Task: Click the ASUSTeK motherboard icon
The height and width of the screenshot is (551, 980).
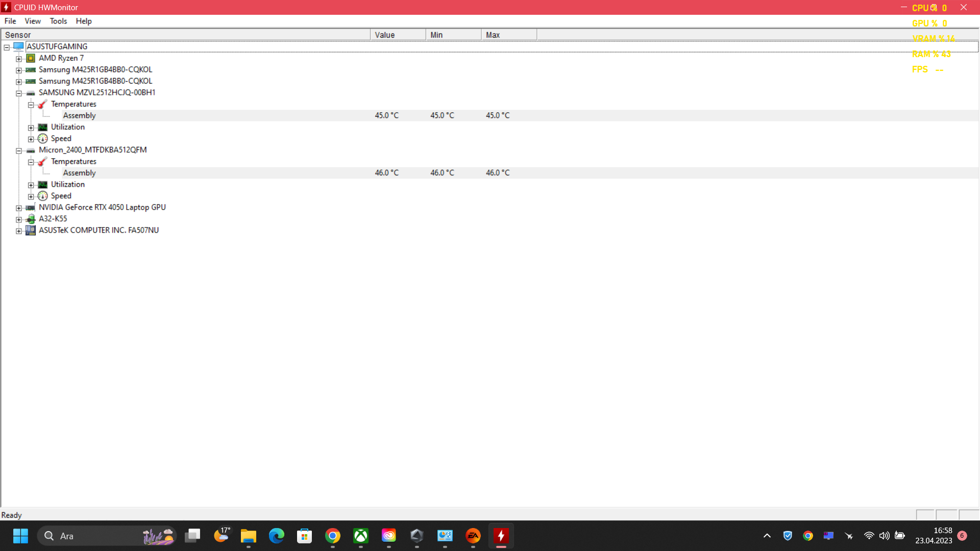Action: pos(31,231)
